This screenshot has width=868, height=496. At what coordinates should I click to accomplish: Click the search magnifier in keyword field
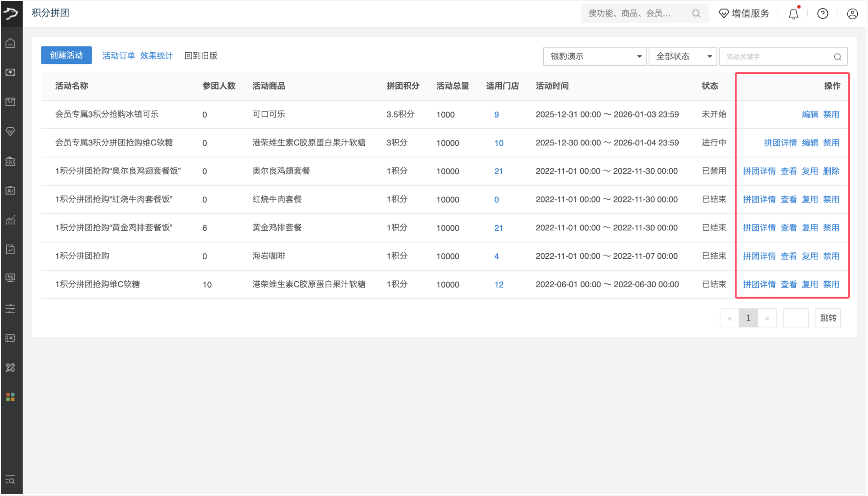tap(837, 57)
